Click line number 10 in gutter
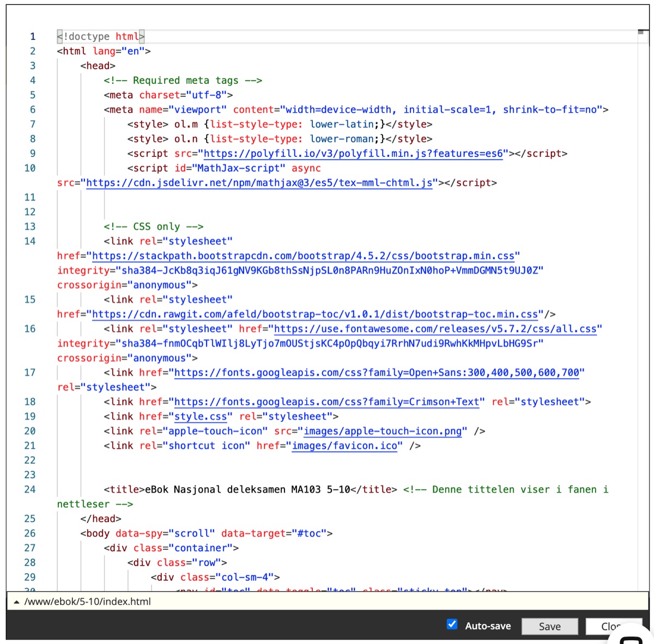The height and width of the screenshot is (644, 654). [30, 168]
